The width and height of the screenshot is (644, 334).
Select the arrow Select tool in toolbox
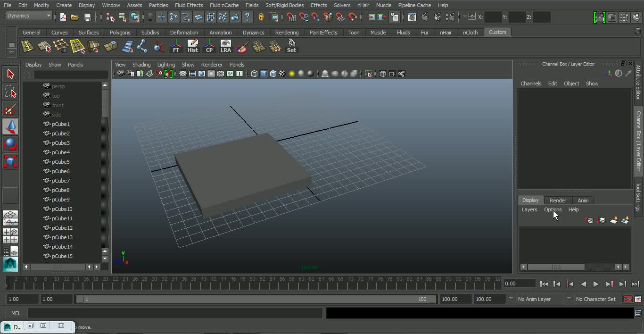tap(10, 74)
